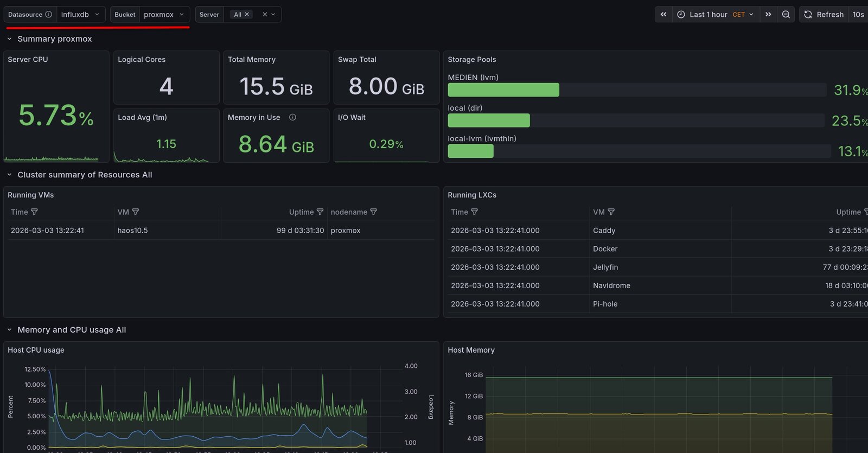Collapse the Summary proxmox row

point(9,39)
